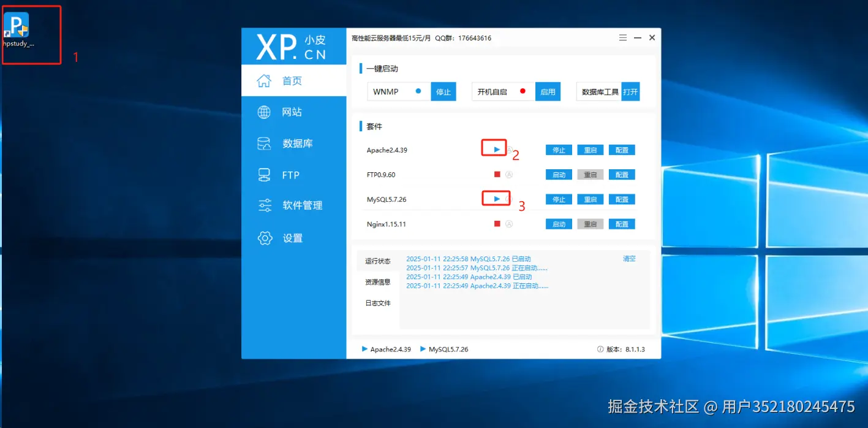Click the Nginx1.15.11 red stopped icon
This screenshot has width=868, height=428.
(x=497, y=224)
